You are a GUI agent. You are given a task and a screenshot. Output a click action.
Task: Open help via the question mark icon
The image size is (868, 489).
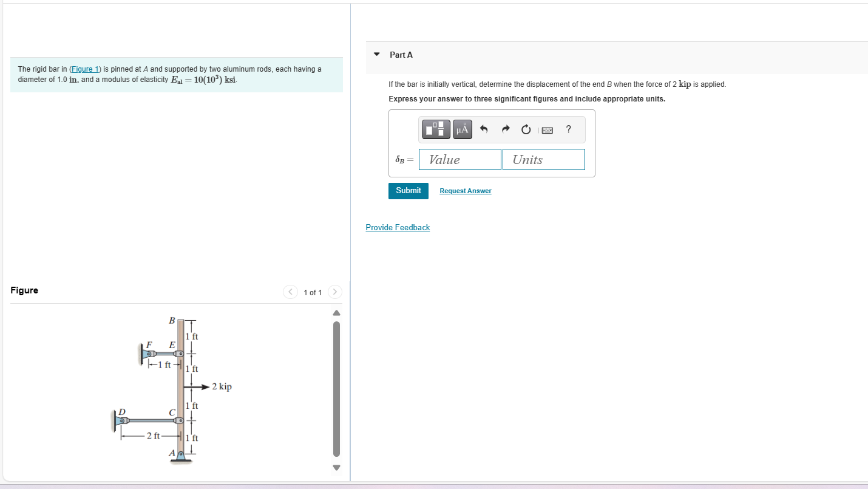pyautogui.click(x=568, y=129)
